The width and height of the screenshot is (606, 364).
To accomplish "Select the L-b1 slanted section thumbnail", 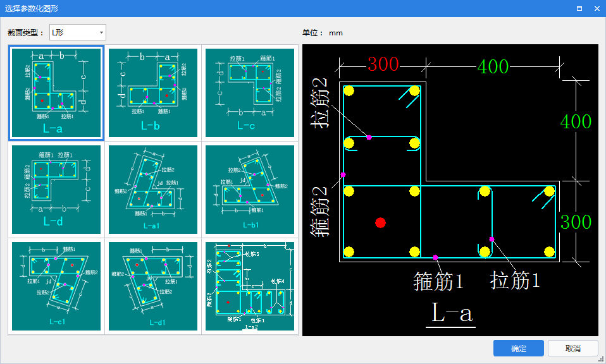I will tap(250, 190).
